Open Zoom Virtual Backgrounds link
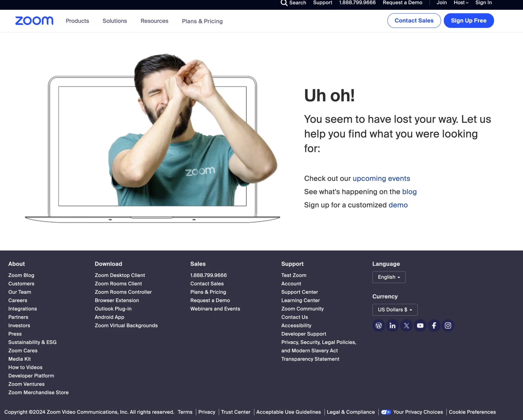 click(x=126, y=326)
